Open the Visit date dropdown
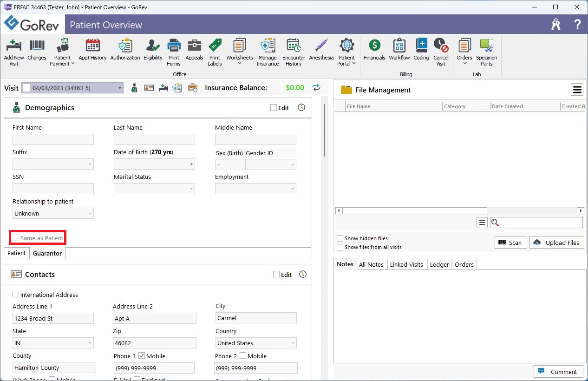 (120, 88)
